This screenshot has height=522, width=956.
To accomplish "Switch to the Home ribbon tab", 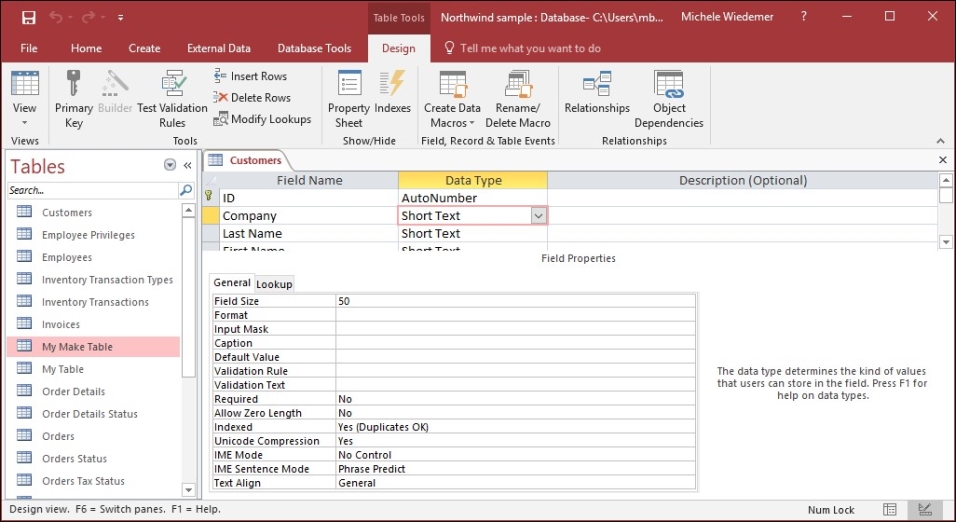I will click(x=86, y=48).
